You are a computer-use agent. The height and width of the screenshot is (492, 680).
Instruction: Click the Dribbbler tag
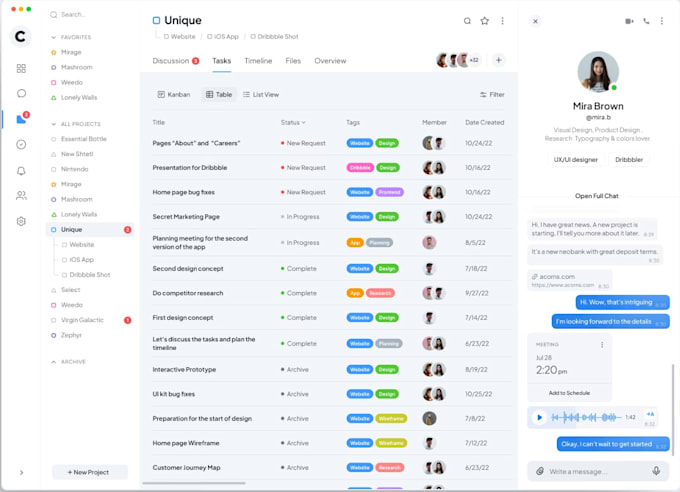coord(629,160)
